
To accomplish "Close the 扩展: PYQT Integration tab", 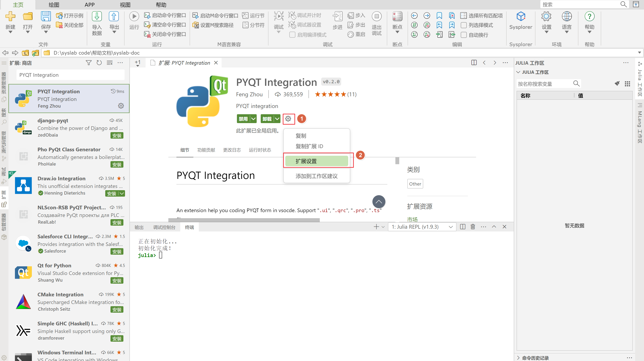I will (x=216, y=63).
